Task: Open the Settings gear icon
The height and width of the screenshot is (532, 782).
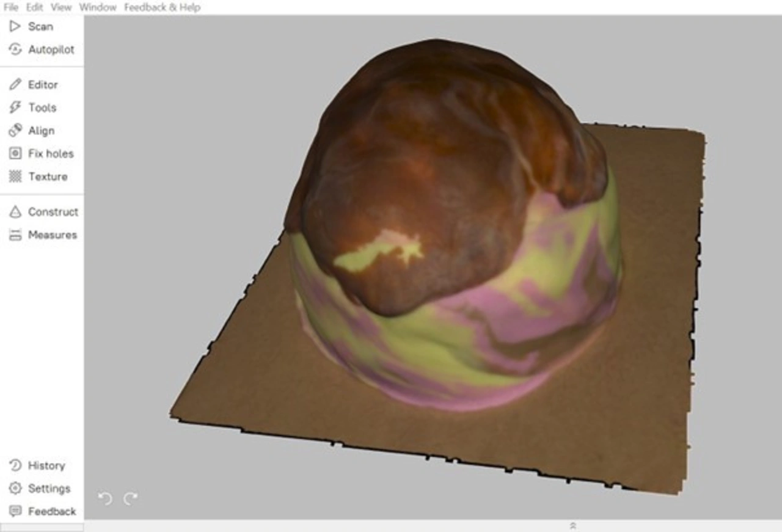Action: tap(15, 489)
